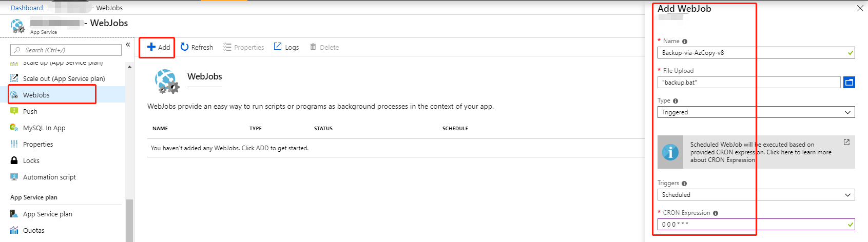Click the Properties toolbar item
868x242 pixels.
[244, 47]
